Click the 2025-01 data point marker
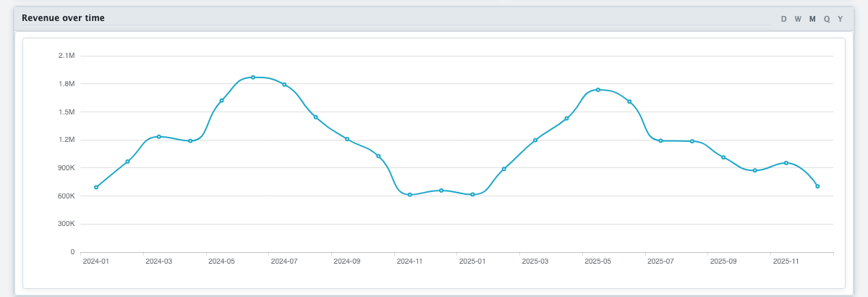The height and width of the screenshot is (297, 868). (472, 195)
